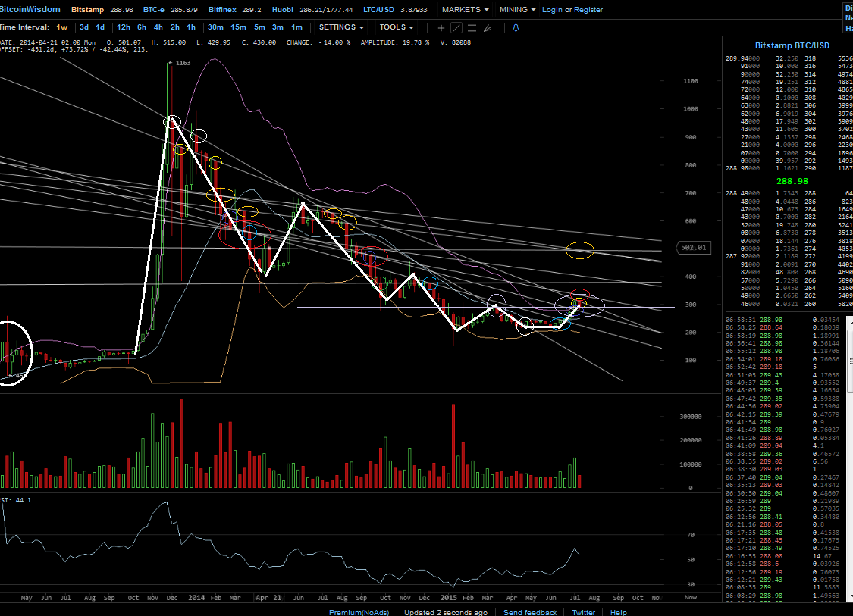
Task: Click the Apr 21 date label on axis
Action: [x=268, y=598]
